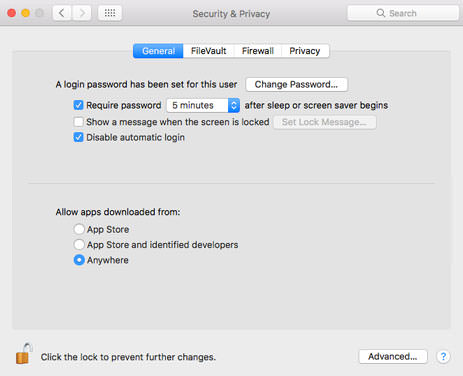Uncheck Disable automatic login
Screen dimensions: 463x376
78,137
